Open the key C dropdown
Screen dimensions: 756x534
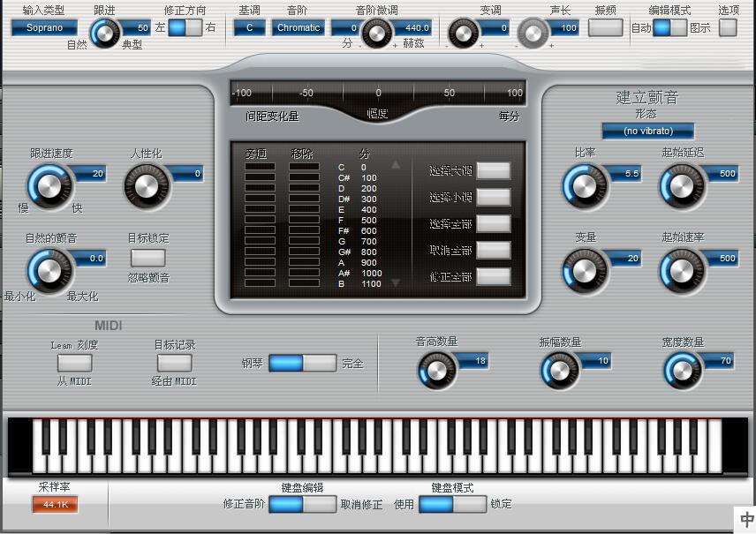(249, 27)
